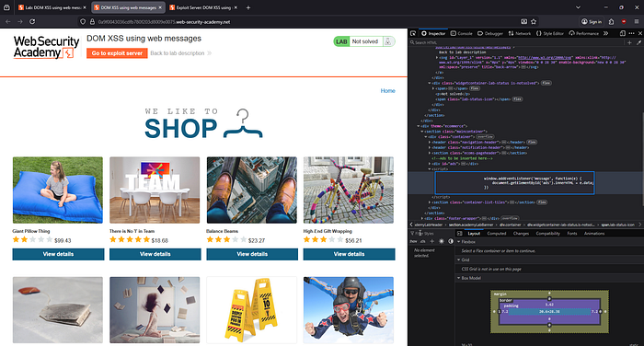Open DevTools three-dot options menu

(631, 33)
